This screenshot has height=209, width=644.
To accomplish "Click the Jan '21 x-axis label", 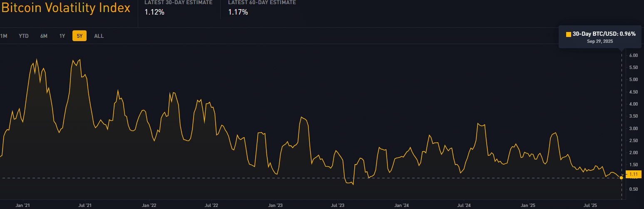I will (x=22, y=205).
